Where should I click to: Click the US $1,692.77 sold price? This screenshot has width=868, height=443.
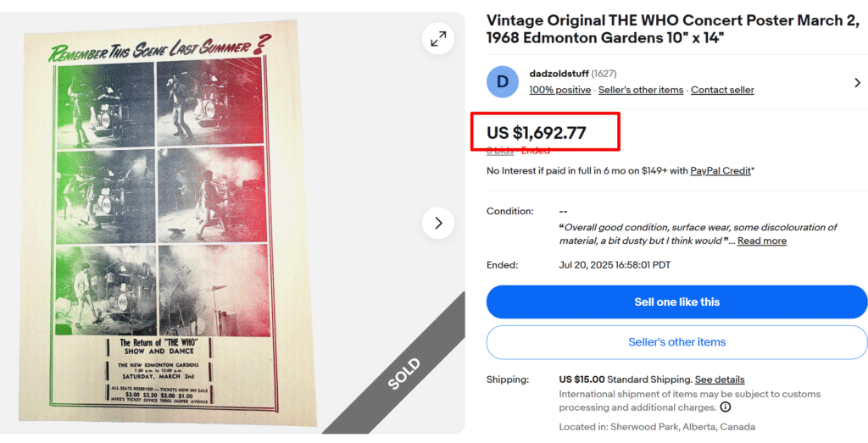pyautogui.click(x=536, y=133)
